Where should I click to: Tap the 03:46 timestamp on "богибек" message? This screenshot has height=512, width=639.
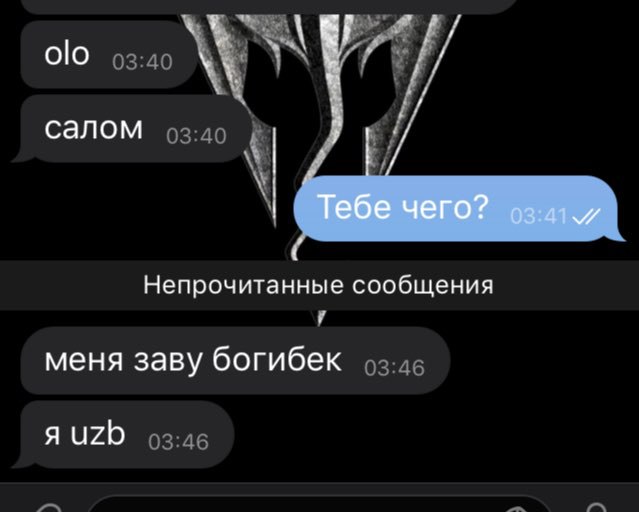(394, 368)
